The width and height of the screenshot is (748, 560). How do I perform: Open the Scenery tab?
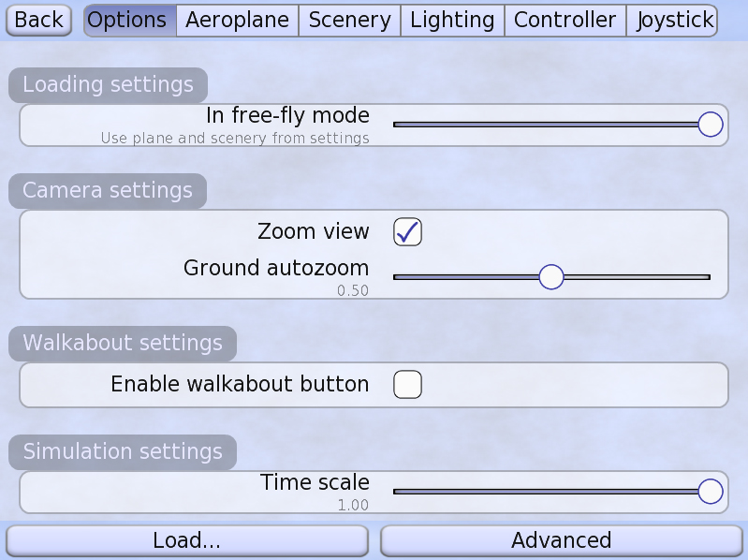(349, 20)
